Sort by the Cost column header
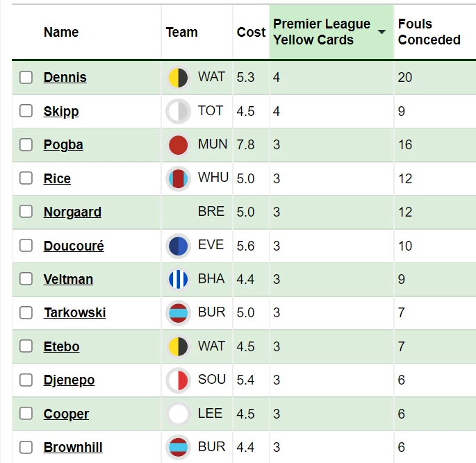Screen dimensions: 476x463 [251, 32]
